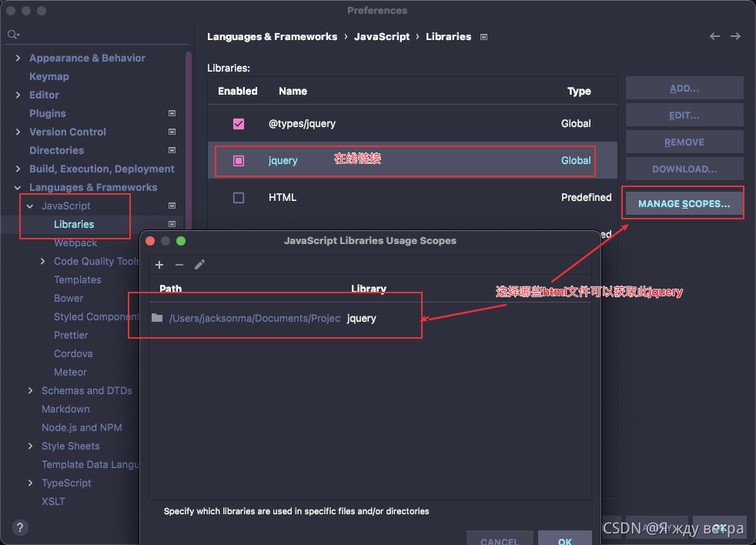This screenshot has width=756, height=545.
Task: Click the Preferences search field
Action: (96, 35)
